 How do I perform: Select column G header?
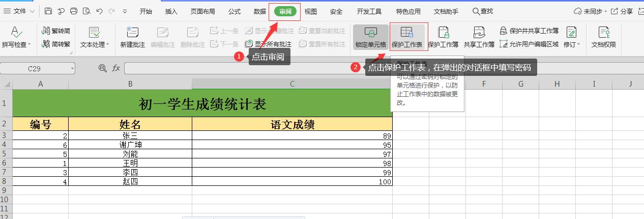(x=521, y=84)
